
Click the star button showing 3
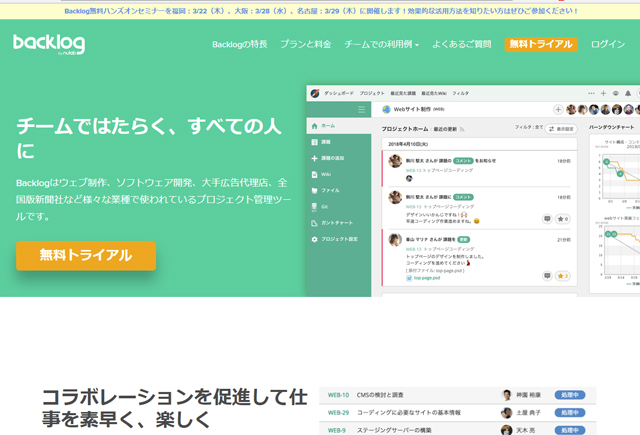563,276
